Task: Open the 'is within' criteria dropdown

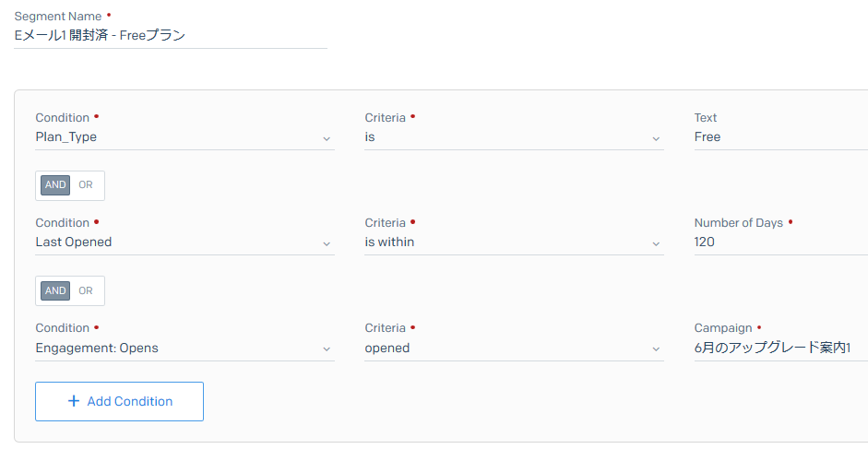Action: [x=515, y=242]
